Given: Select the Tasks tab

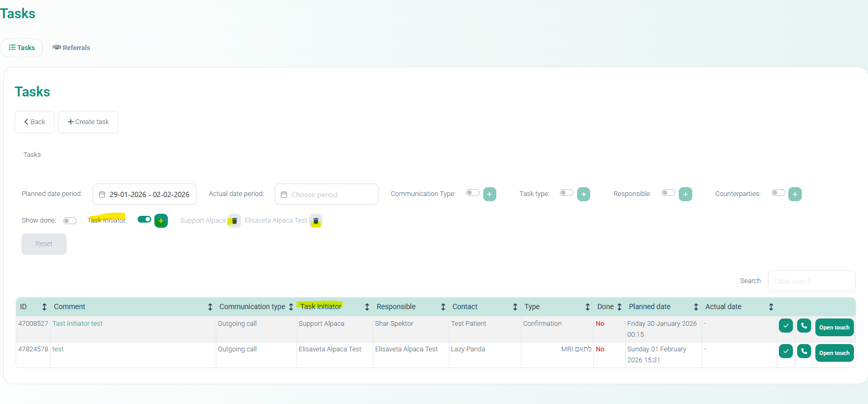Looking at the screenshot, I should click(x=22, y=48).
